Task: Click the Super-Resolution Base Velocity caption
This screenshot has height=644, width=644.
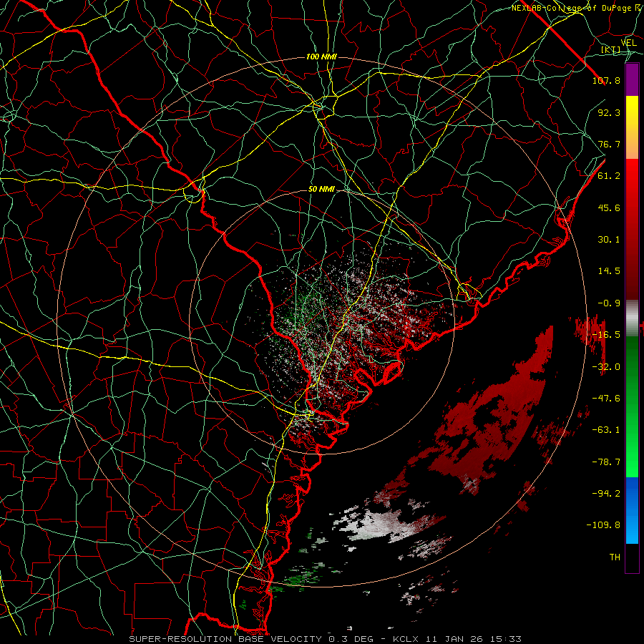Action: [x=326, y=639]
